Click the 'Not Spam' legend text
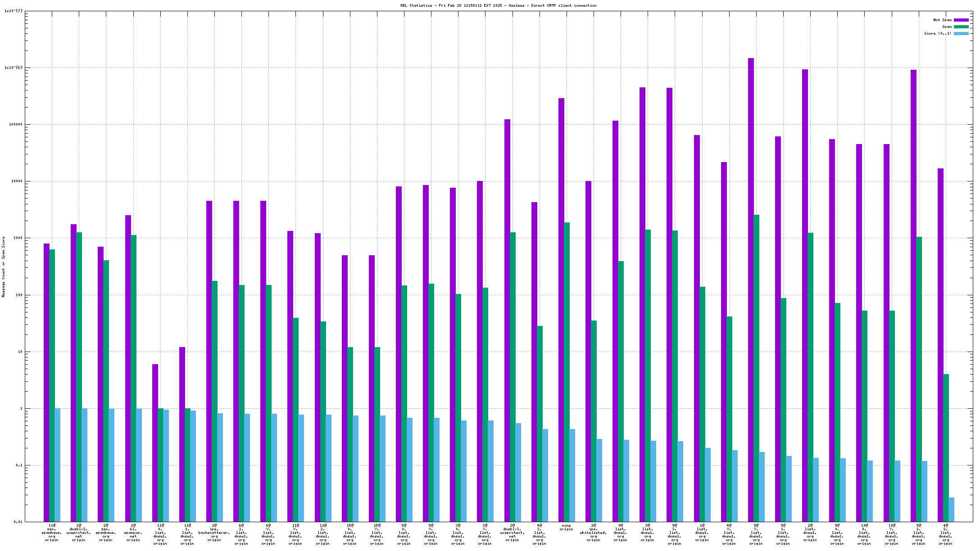The width and height of the screenshot is (980, 551). pos(942,20)
